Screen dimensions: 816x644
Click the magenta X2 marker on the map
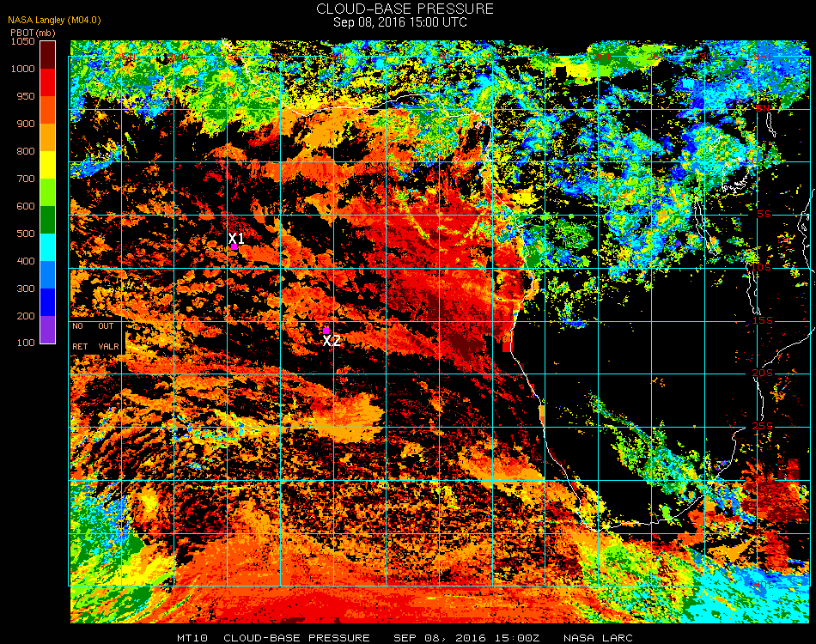pos(326,331)
